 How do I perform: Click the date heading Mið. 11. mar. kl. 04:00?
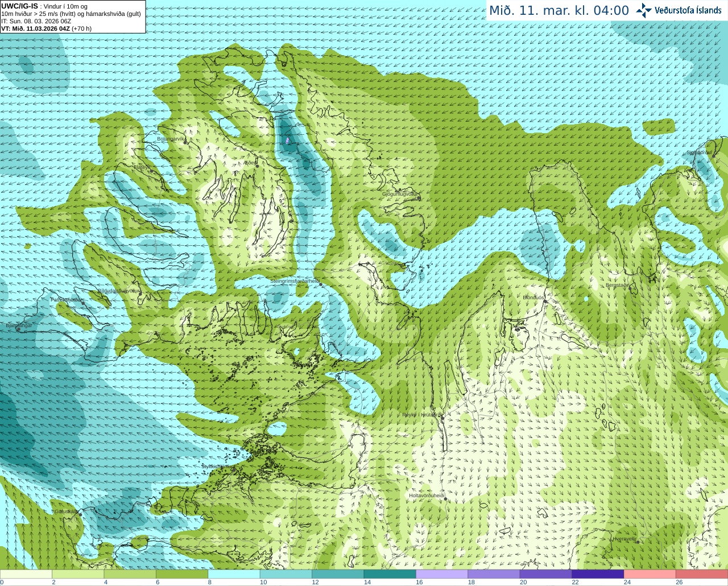(x=559, y=10)
